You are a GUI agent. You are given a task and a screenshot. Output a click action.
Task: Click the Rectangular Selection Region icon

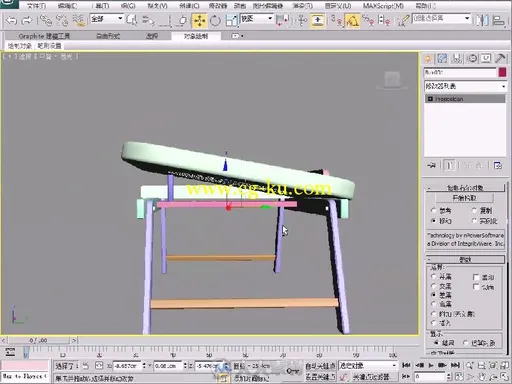click(x=165, y=21)
